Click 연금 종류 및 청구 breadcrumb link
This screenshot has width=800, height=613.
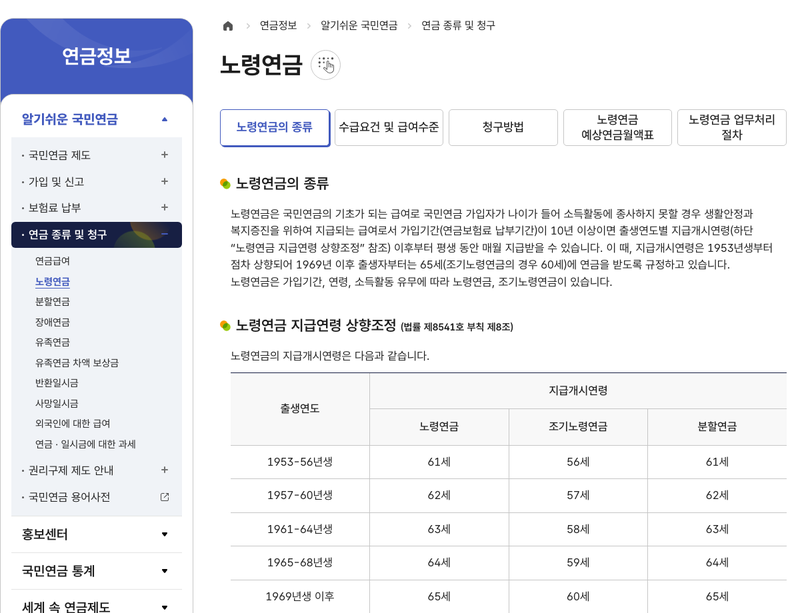[x=458, y=26]
